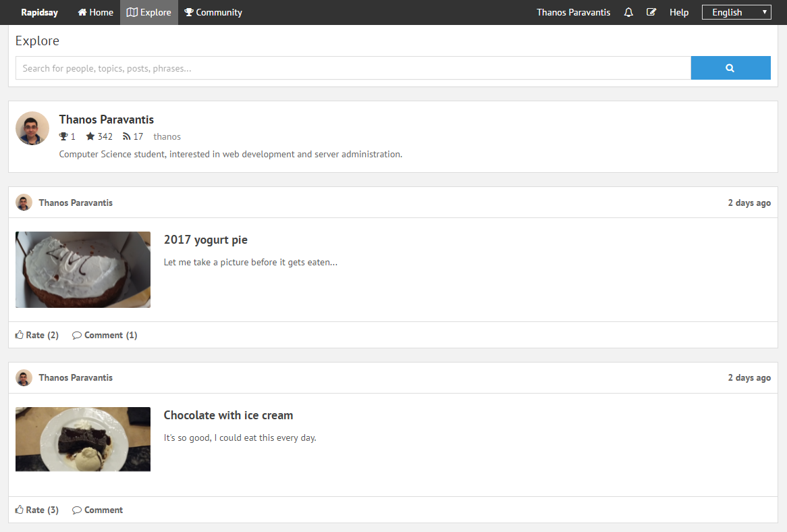The width and height of the screenshot is (787, 532).
Task: Click the blue search magnifier button
Action: pyautogui.click(x=730, y=68)
